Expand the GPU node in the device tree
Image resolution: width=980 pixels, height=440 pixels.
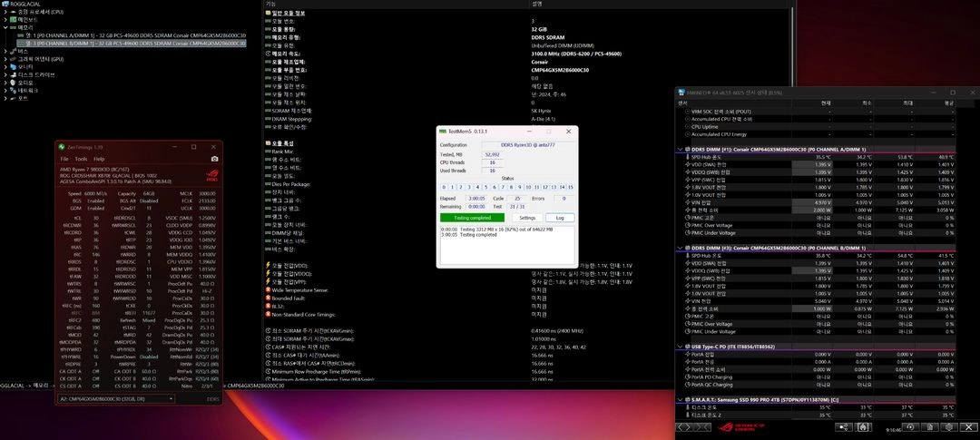pos(5,59)
